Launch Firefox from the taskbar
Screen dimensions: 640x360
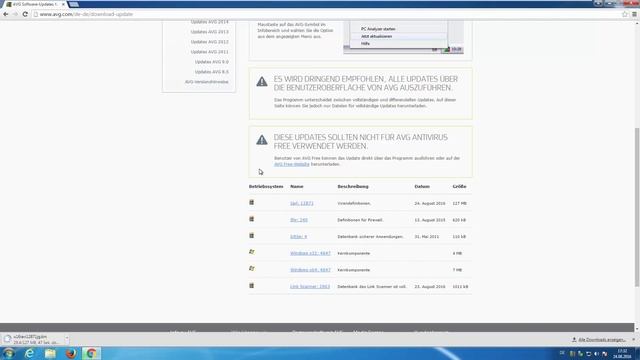pyautogui.click(x=71, y=353)
